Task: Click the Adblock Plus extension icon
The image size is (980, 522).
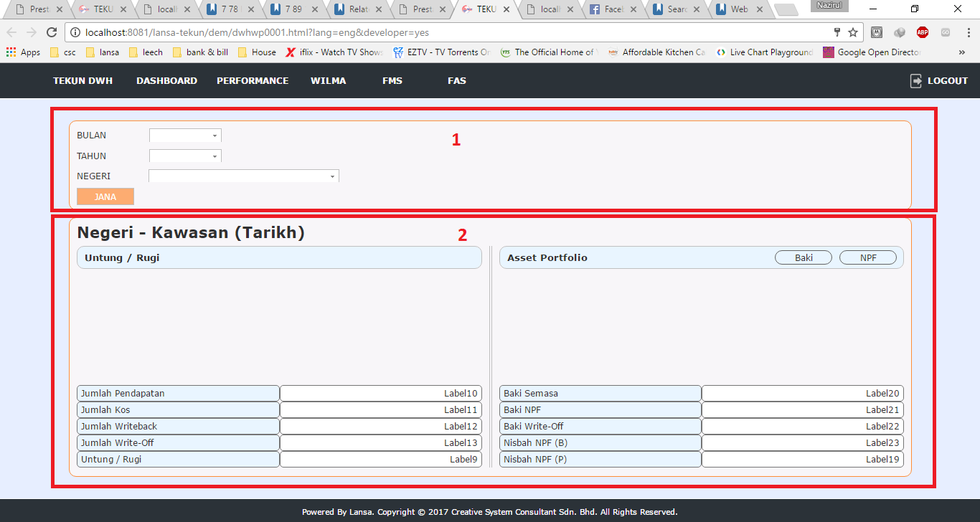Action: click(x=922, y=32)
